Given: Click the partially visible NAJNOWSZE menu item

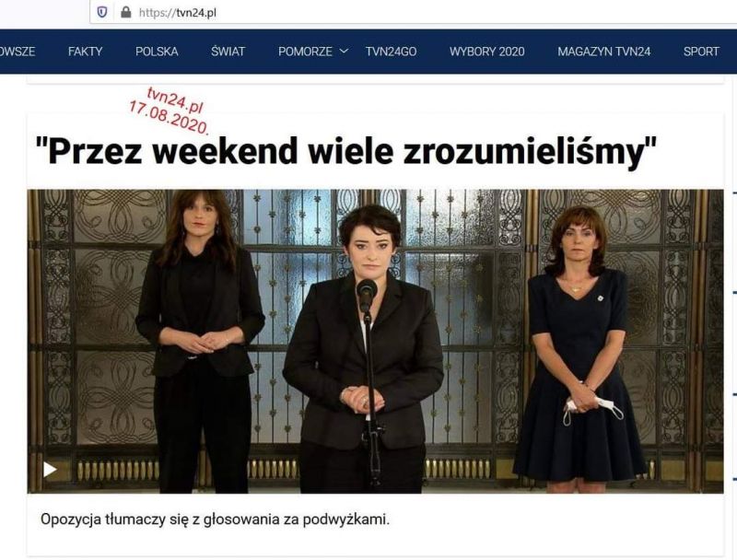Looking at the screenshot, I should pyautogui.click(x=18, y=52).
